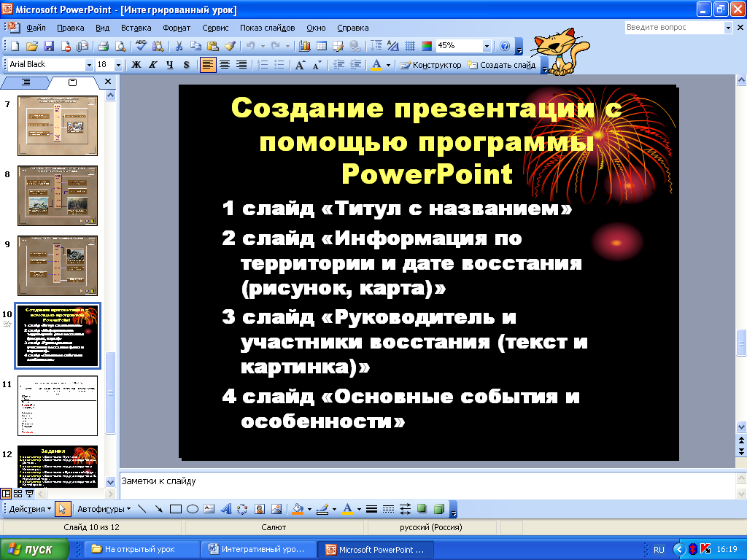Create a new blank presentation

15,46
